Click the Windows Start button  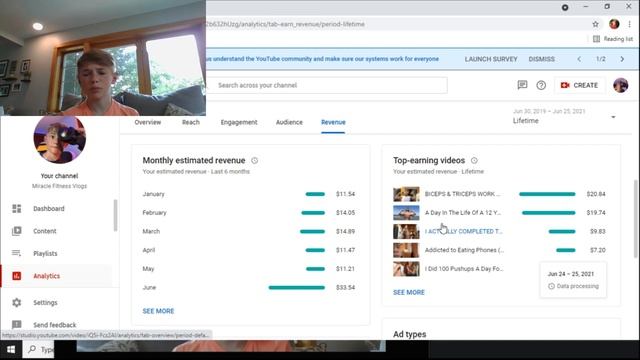(x=11, y=350)
